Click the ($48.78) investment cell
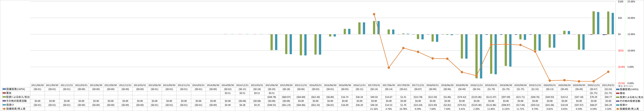Image resolution: width=644 pixels, height=111 pixels. coord(272,97)
